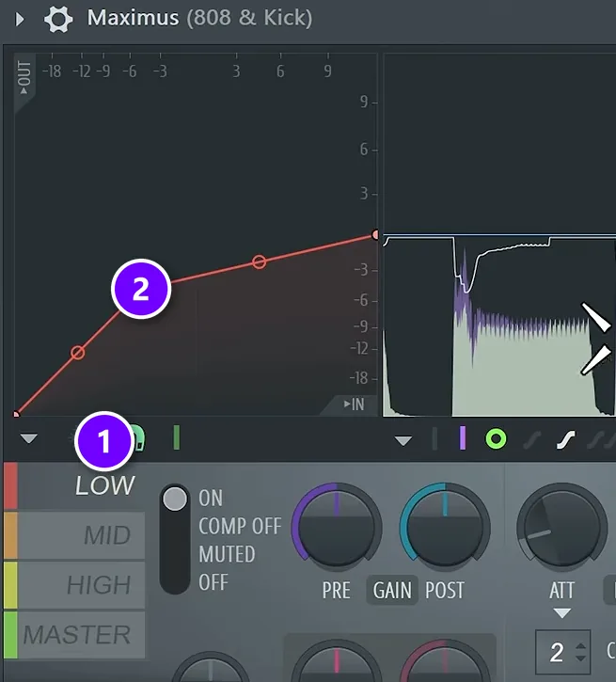The image size is (616, 682).
Task: Select the HIGH band tab
Action: click(x=81, y=584)
